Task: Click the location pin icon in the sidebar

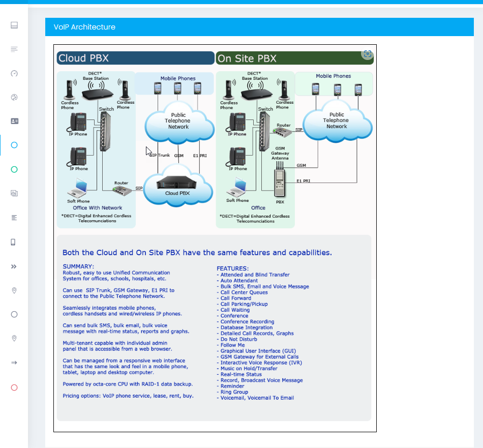Action: 14,290
